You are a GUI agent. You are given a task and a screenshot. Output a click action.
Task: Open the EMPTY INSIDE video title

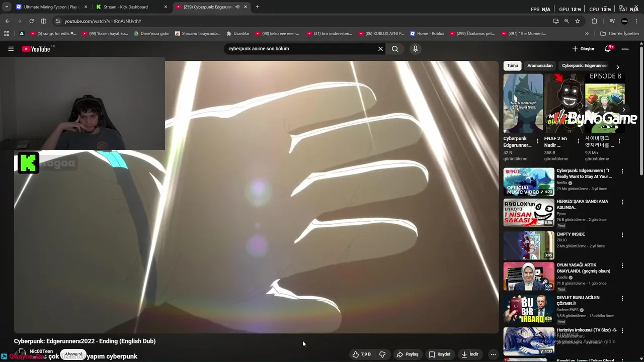pos(571,234)
